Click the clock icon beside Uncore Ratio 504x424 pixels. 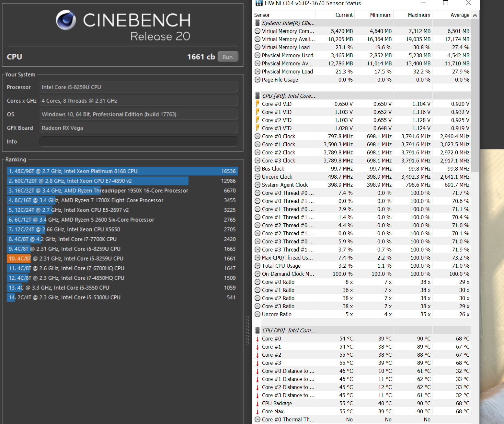click(x=258, y=314)
